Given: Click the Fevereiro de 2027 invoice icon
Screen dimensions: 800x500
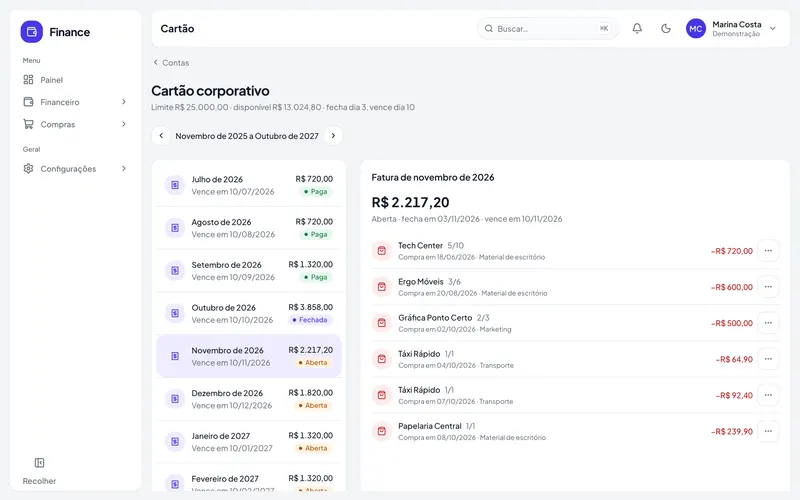Looking at the screenshot, I should 175,484.
